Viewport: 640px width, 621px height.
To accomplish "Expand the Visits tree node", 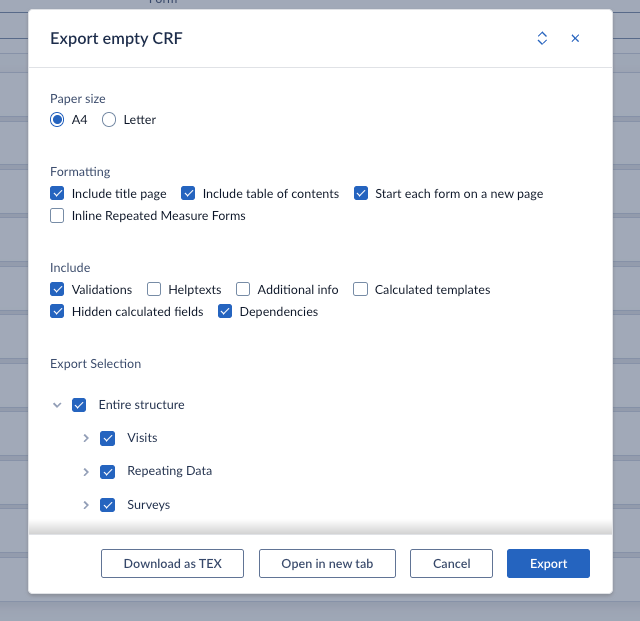I will click(x=86, y=438).
